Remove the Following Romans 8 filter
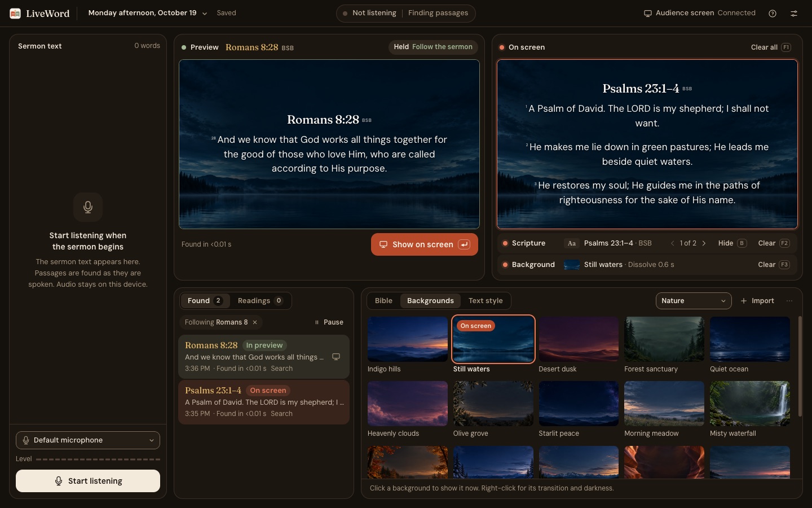The height and width of the screenshot is (508, 812). click(255, 322)
